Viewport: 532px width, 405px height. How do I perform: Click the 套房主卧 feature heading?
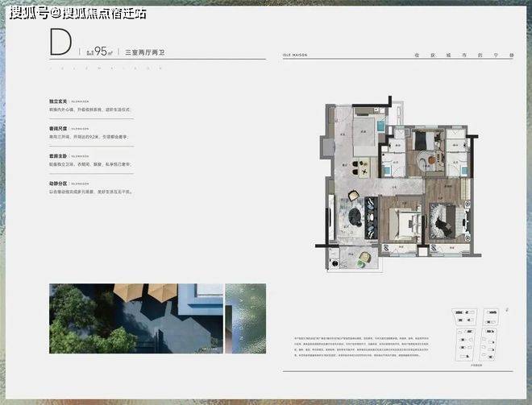tap(58, 156)
